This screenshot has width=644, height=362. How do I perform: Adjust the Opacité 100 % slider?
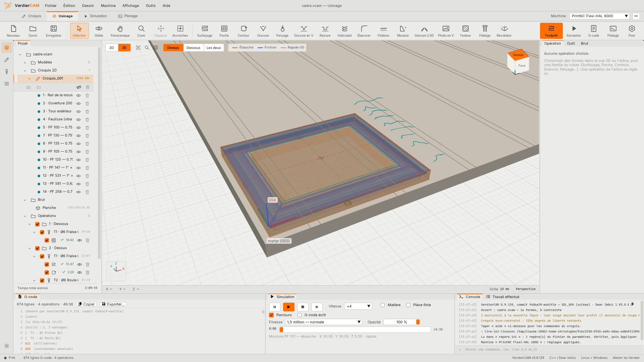coord(402,322)
